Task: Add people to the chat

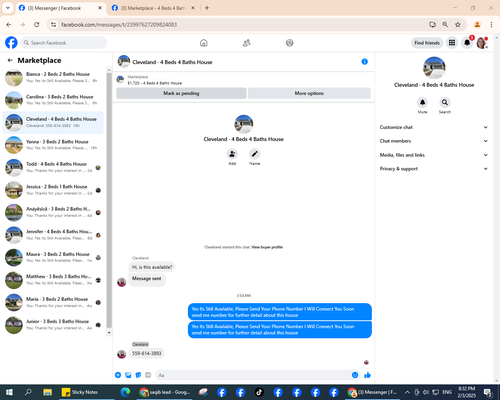Action: (232, 154)
